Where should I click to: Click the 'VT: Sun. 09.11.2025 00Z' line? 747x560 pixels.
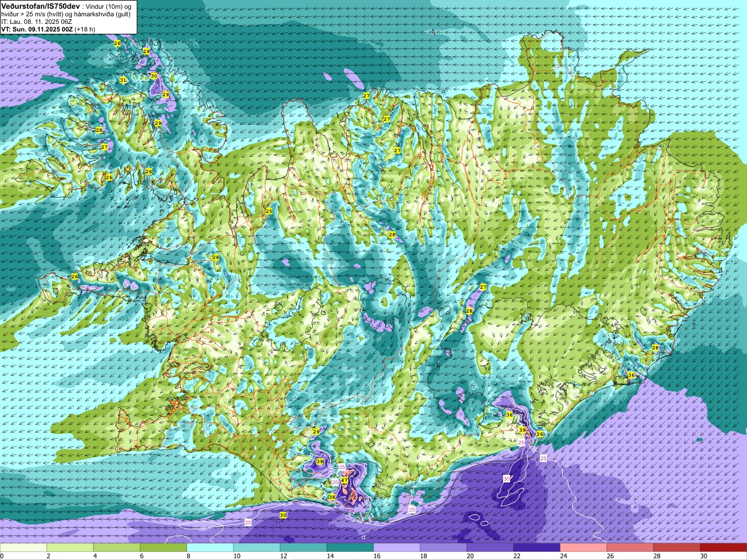point(37,29)
